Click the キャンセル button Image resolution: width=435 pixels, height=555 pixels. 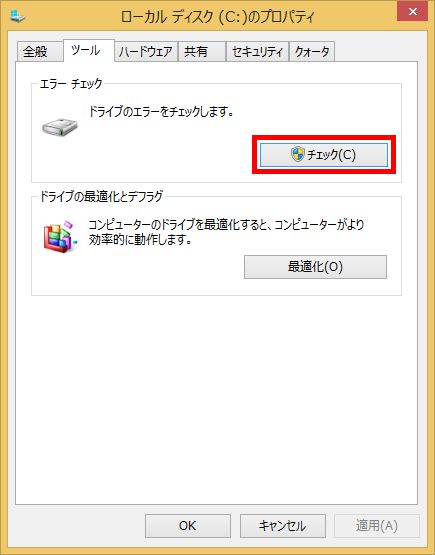pos(283,526)
